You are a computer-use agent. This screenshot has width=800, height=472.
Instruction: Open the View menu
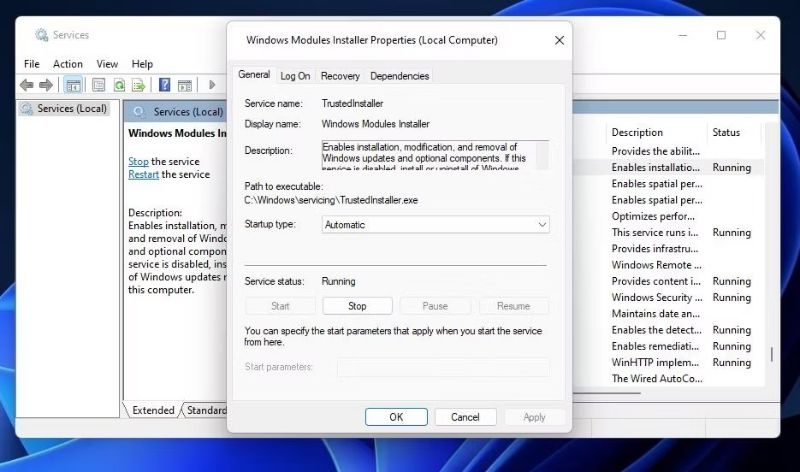107,64
